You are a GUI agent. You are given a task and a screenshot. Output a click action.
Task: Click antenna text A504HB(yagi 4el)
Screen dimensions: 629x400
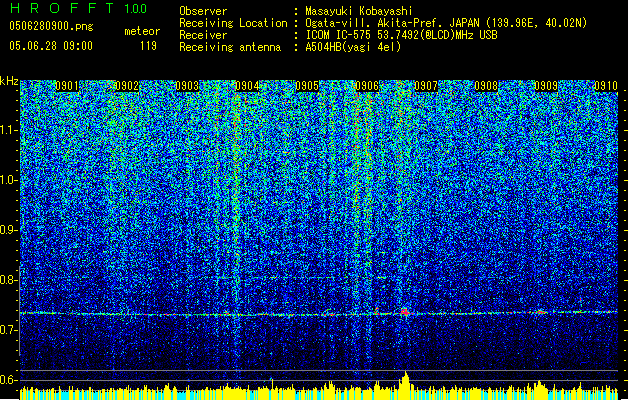tap(353, 47)
